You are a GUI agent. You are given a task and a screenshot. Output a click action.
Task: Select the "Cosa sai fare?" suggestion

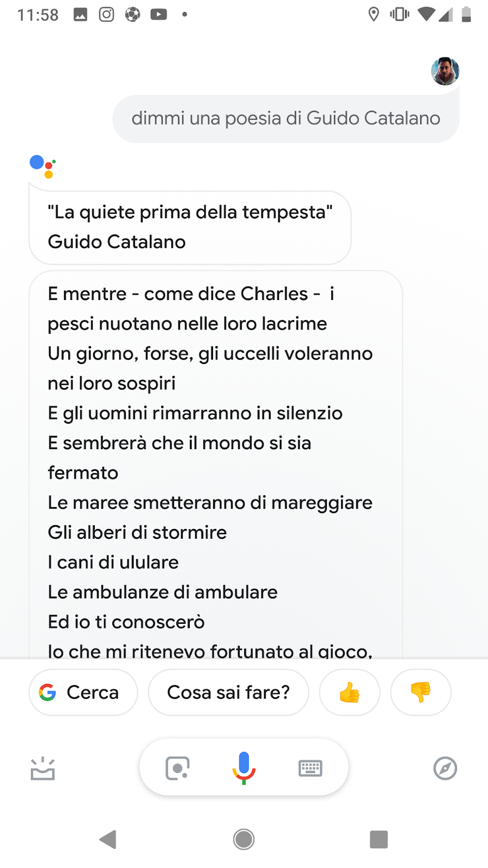(x=228, y=692)
